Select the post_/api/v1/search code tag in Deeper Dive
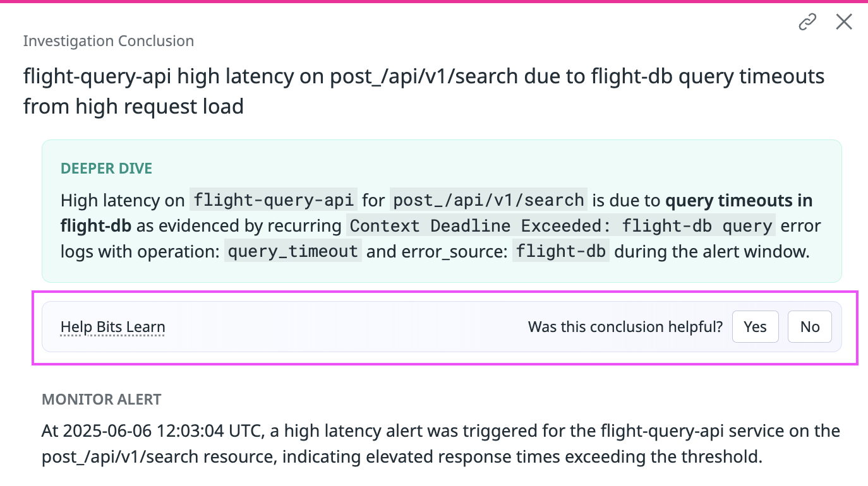868x486 pixels. (x=488, y=201)
